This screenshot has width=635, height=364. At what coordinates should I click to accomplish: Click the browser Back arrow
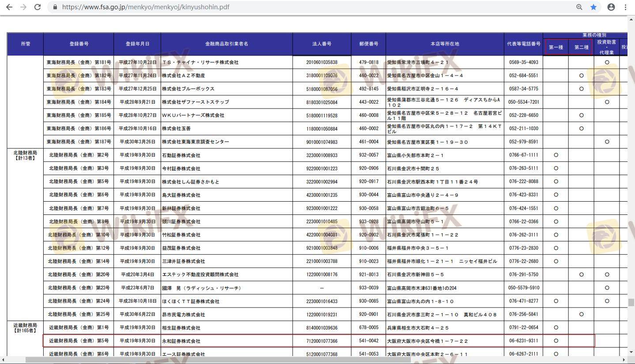coord(9,7)
